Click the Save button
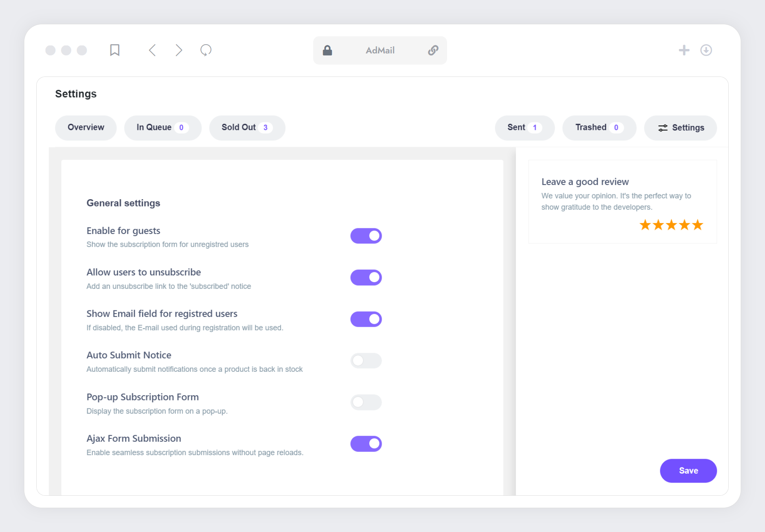Viewport: 765px width, 532px height. pyautogui.click(x=688, y=471)
